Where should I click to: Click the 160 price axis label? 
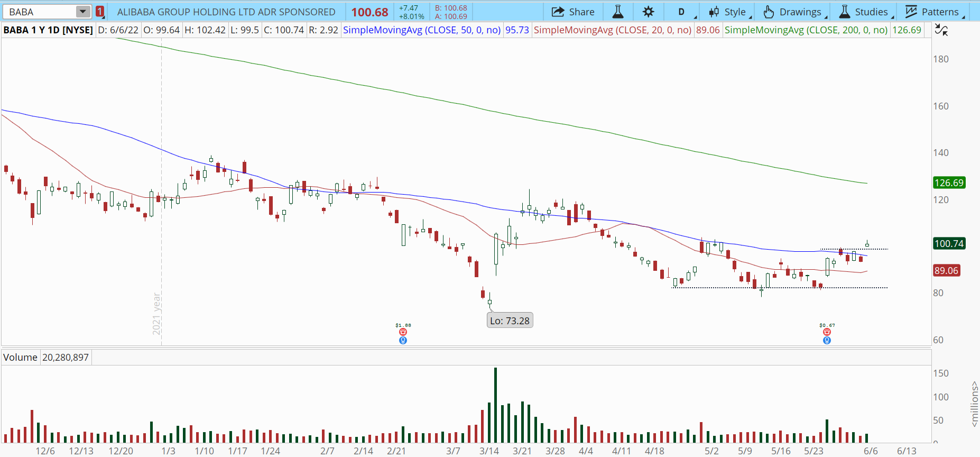pyautogui.click(x=941, y=106)
